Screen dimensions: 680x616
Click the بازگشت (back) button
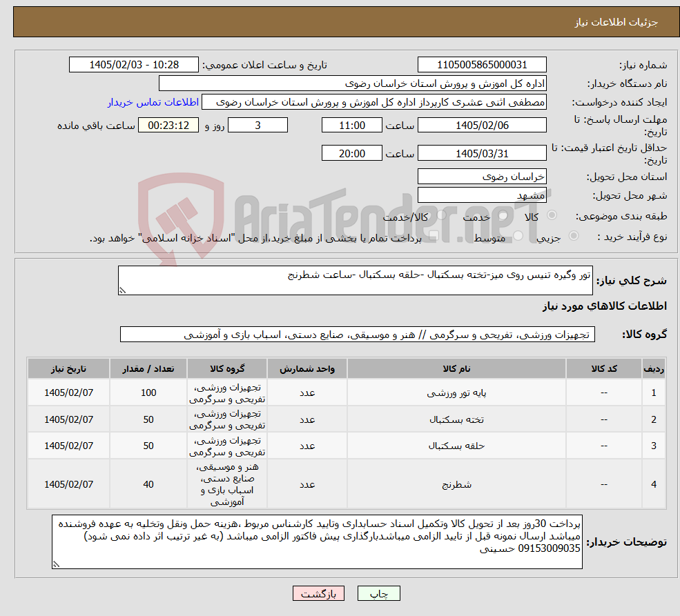tap(318, 593)
